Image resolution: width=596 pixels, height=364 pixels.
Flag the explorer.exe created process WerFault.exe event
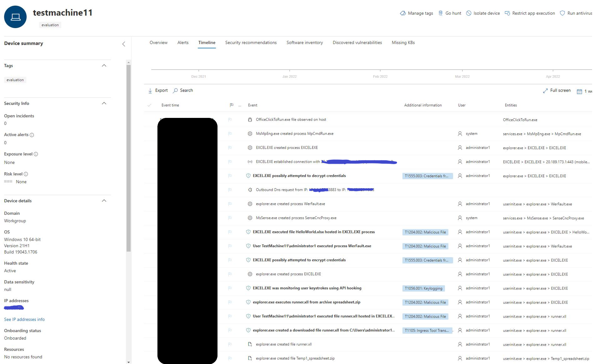point(230,204)
